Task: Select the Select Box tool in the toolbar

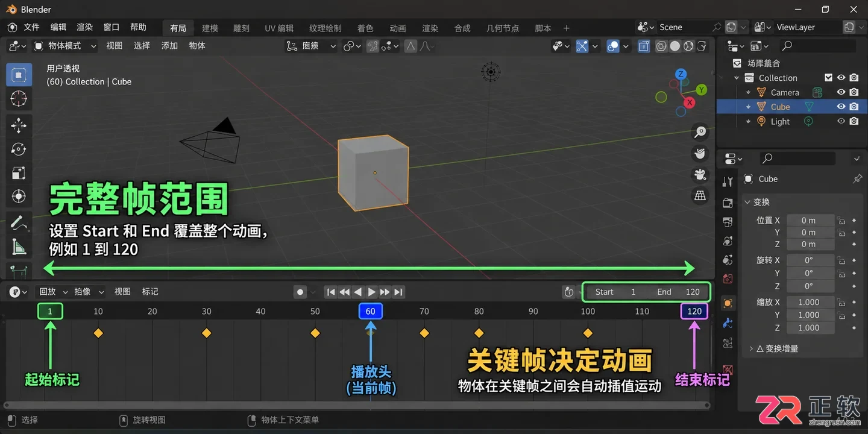Action: click(19, 75)
